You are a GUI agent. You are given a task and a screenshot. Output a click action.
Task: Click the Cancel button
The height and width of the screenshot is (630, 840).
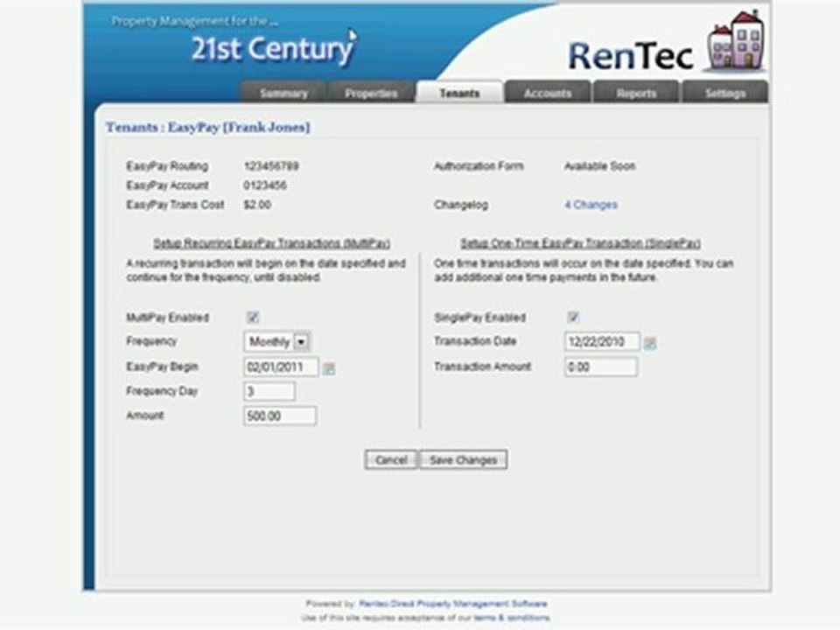(x=391, y=460)
